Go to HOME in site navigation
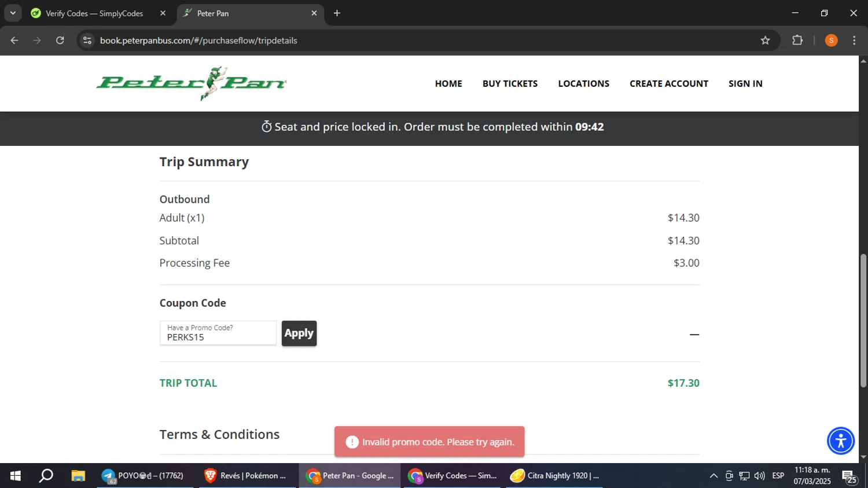Viewport: 868px width, 488px height. [x=448, y=83]
